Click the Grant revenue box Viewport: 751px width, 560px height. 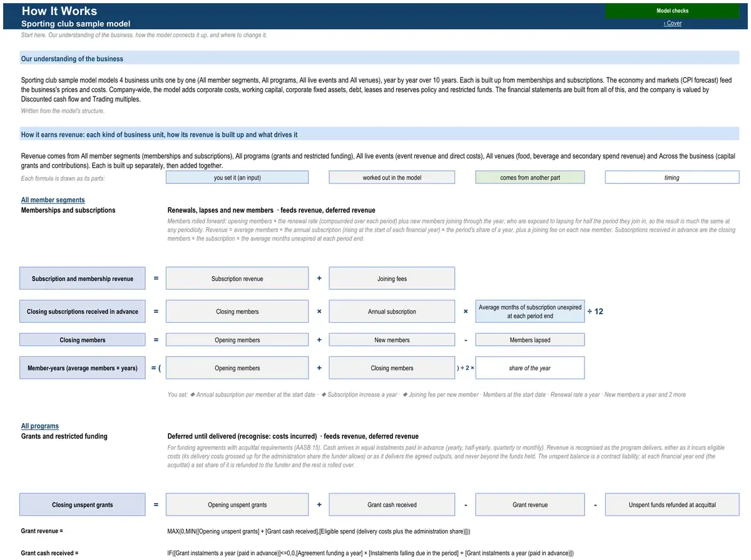[530, 505]
